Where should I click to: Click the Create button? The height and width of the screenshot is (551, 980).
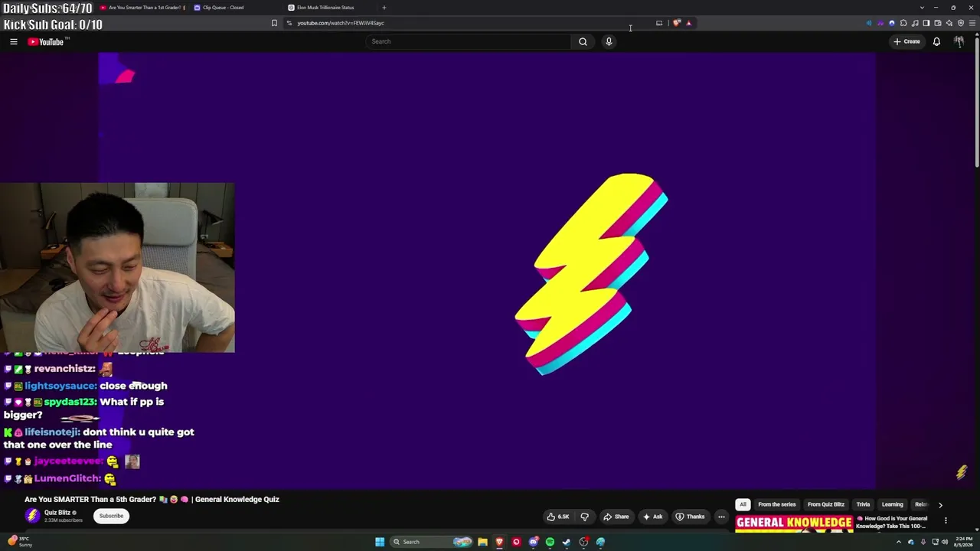tap(906, 41)
